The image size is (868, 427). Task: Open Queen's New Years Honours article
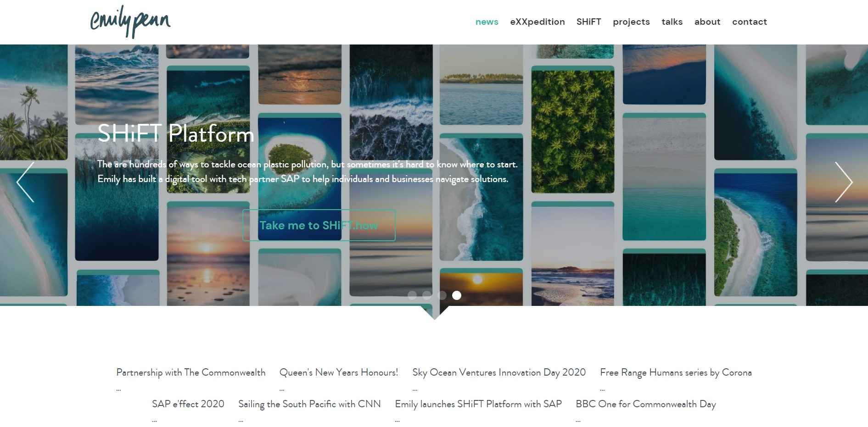tap(339, 372)
